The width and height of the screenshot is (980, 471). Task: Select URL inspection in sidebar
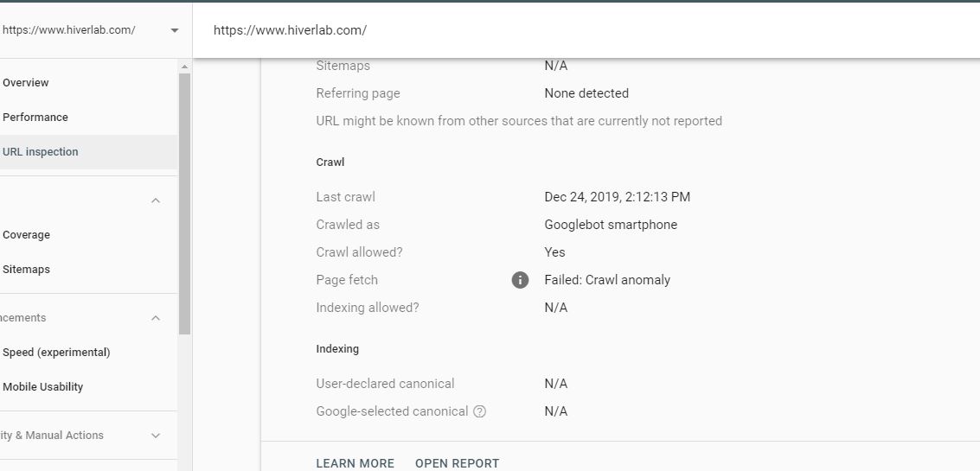click(x=41, y=152)
